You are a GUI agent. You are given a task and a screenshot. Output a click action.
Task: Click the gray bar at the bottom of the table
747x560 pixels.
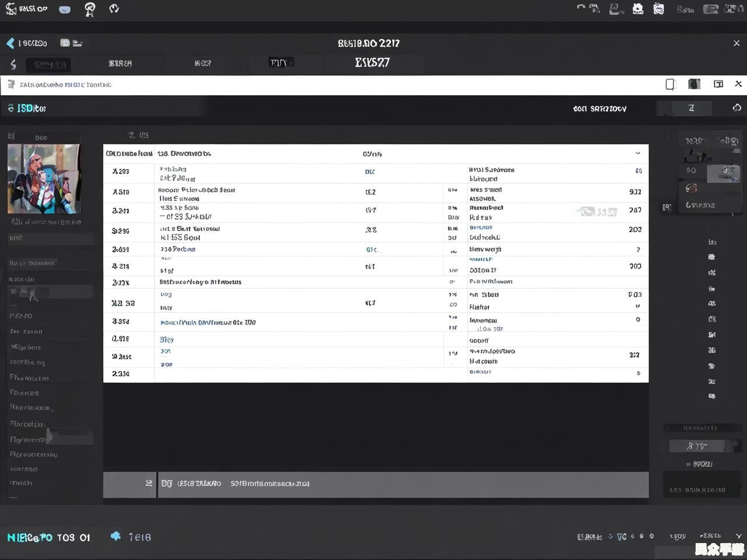click(x=403, y=484)
